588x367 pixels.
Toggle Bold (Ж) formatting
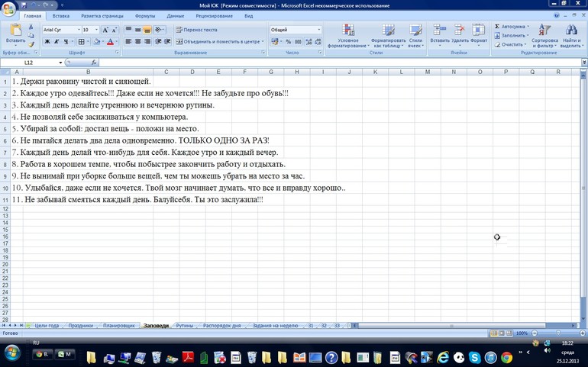(47, 41)
